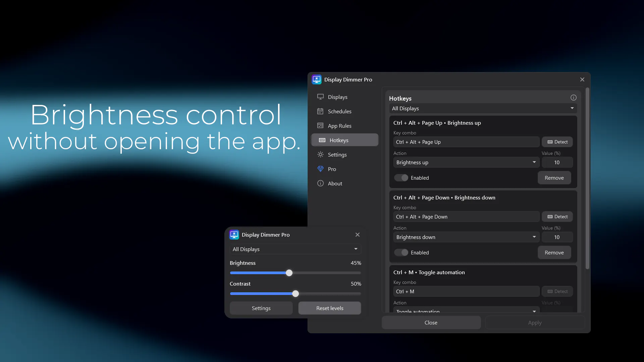644x362 pixels.
Task: Select the Hotkeys section
Action: [345, 140]
